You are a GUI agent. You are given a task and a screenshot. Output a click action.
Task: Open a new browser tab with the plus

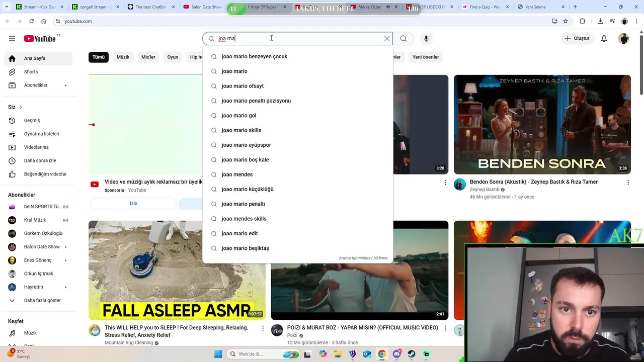pyautogui.click(x=575, y=7)
